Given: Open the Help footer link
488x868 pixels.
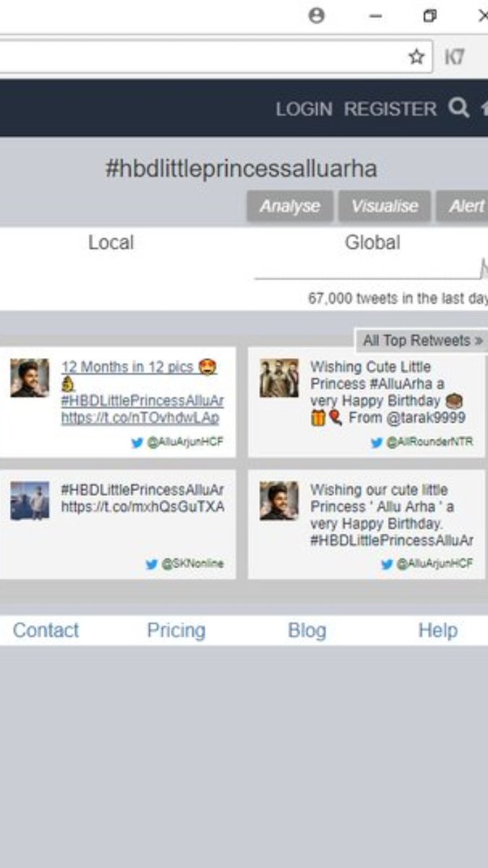Looking at the screenshot, I should click(437, 631).
